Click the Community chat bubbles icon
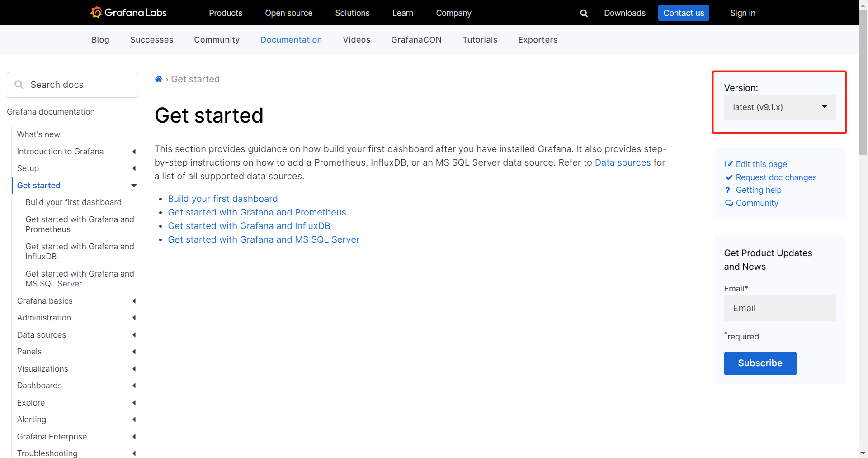The width and height of the screenshot is (868, 458). point(729,203)
